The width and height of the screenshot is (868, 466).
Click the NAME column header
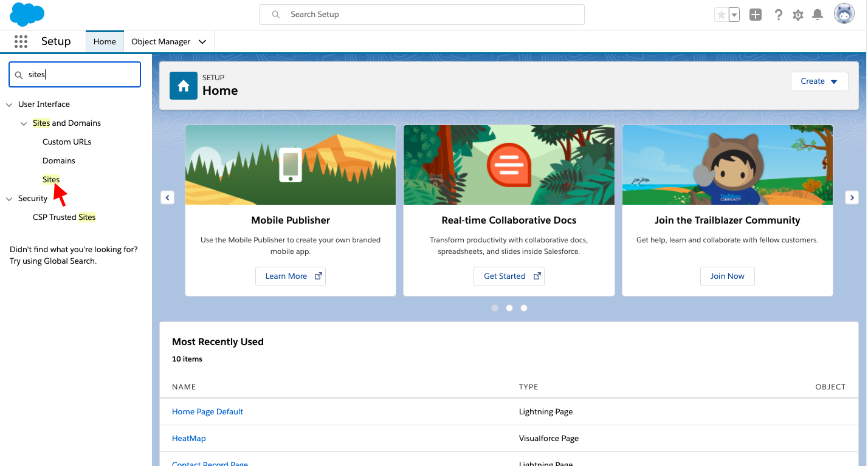pyautogui.click(x=184, y=387)
